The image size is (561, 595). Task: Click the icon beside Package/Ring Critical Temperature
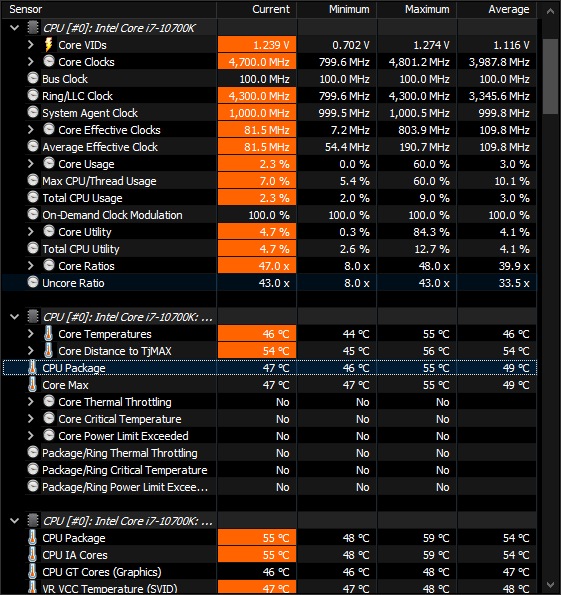point(33,469)
